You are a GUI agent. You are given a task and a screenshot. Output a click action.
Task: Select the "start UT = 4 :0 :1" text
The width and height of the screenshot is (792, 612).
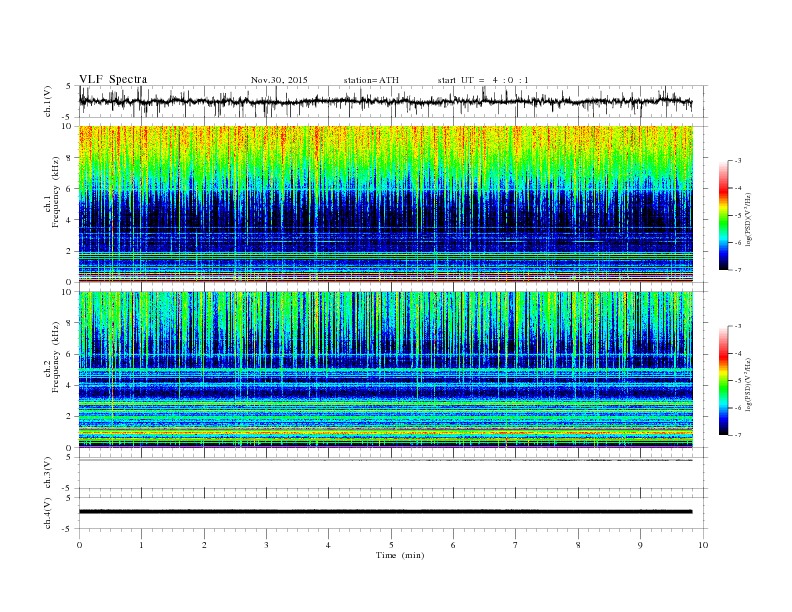(483, 80)
